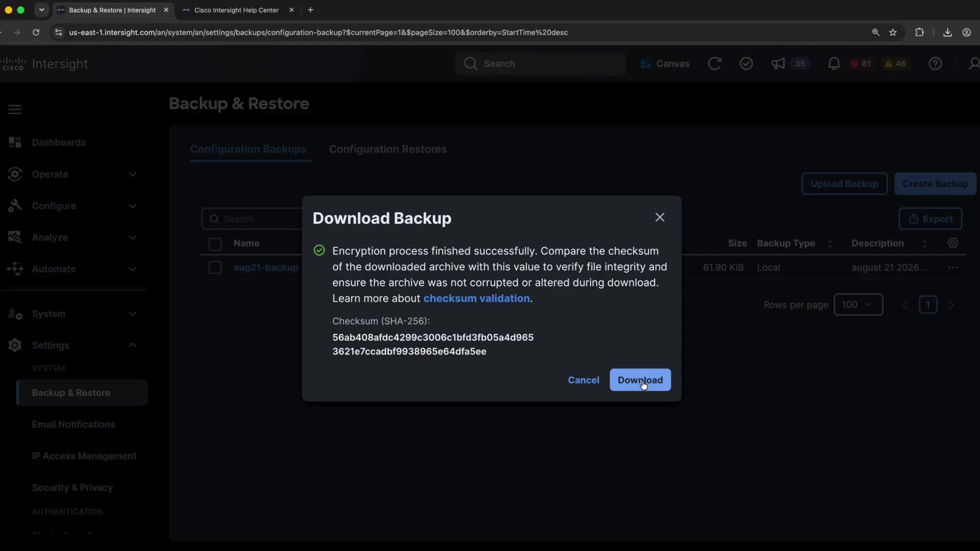
Task: Open table column settings gear
Action: (x=953, y=243)
